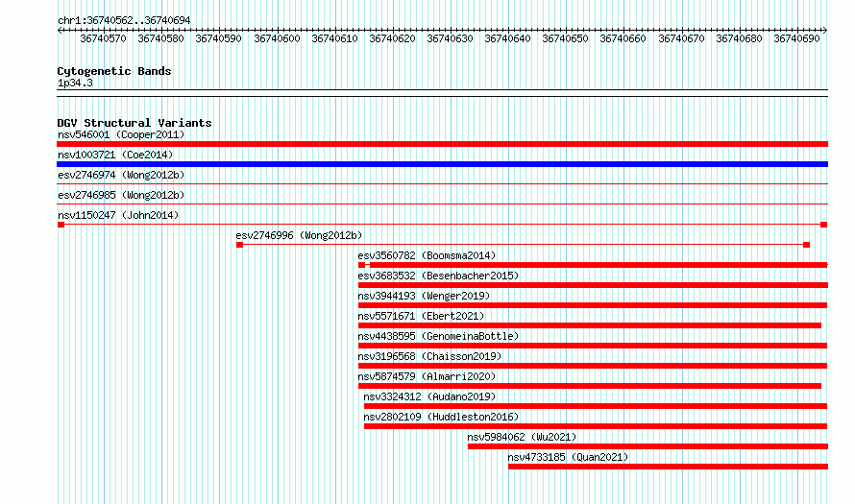Click the esv2746985 thin red line
Image resolution: width=855 pixels, height=504 pixels.
(442, 204)
